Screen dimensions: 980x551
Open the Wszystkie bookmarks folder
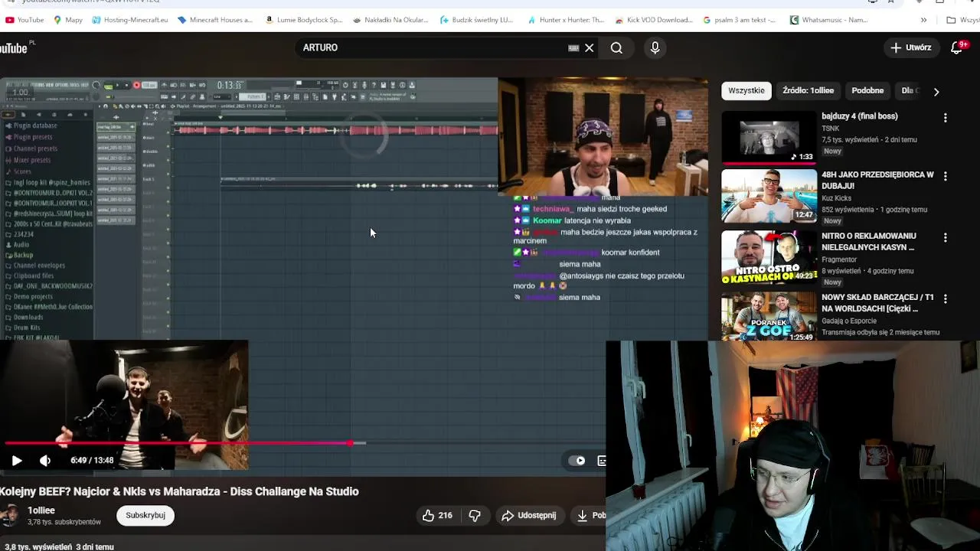pos(962,20)
